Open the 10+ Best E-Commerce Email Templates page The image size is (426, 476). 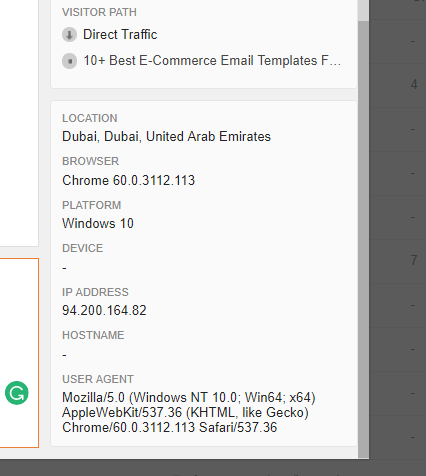212,61
